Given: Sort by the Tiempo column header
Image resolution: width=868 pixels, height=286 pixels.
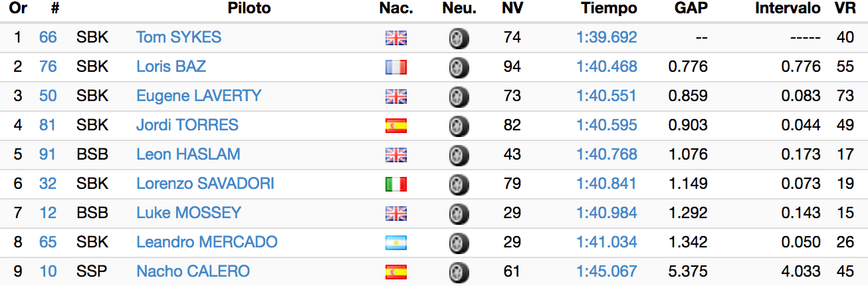Looking at the screenshot, I should 609,9.
